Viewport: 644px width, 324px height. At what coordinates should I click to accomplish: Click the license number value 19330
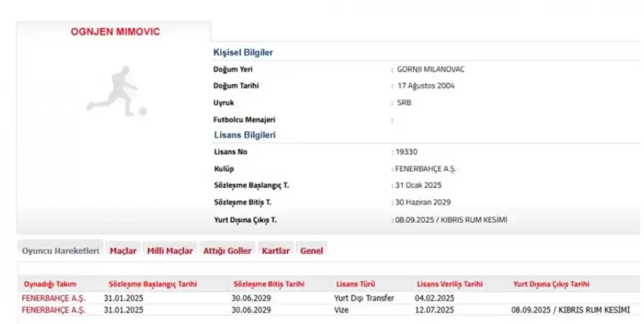405,152
